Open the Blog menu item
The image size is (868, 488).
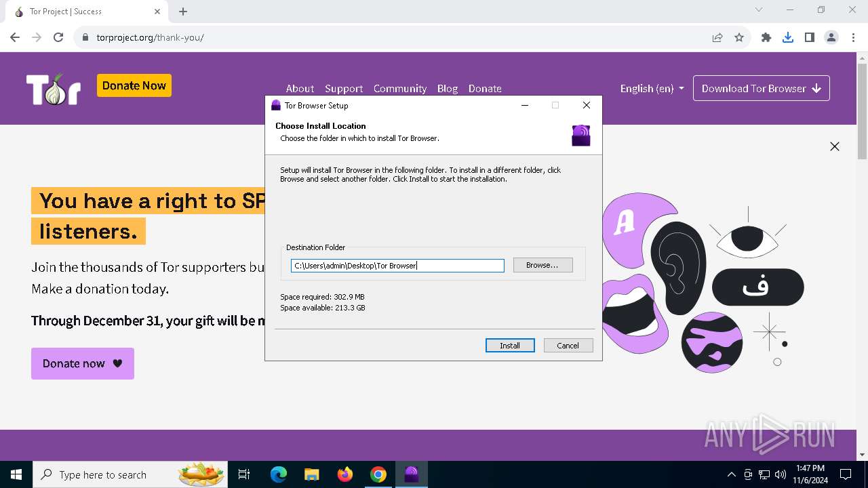(448, 88)
